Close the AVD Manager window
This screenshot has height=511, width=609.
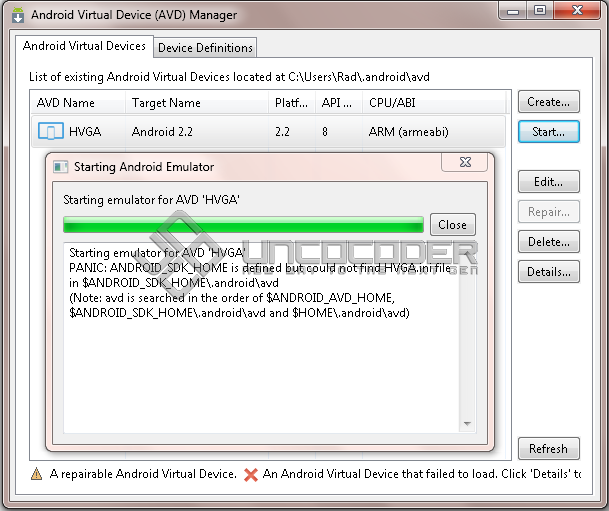tap(577, 10)
